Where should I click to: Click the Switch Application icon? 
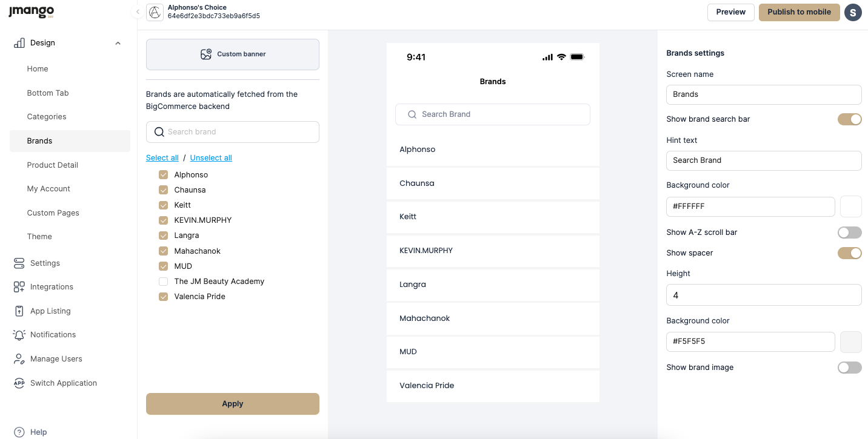pyautogui.click(x=19, y=383)
